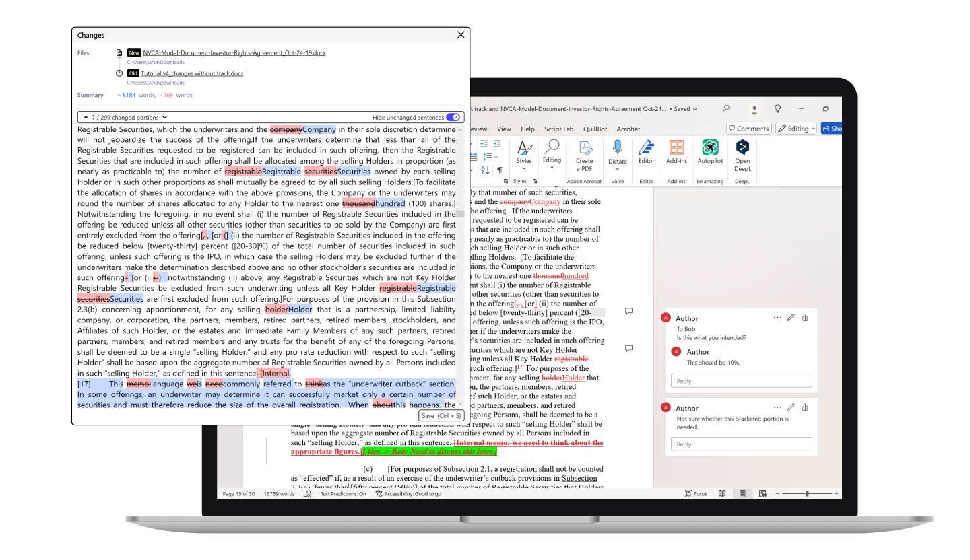
Task: Open the NVCA-Model-Document new file link
Action: tap(234, 53)
